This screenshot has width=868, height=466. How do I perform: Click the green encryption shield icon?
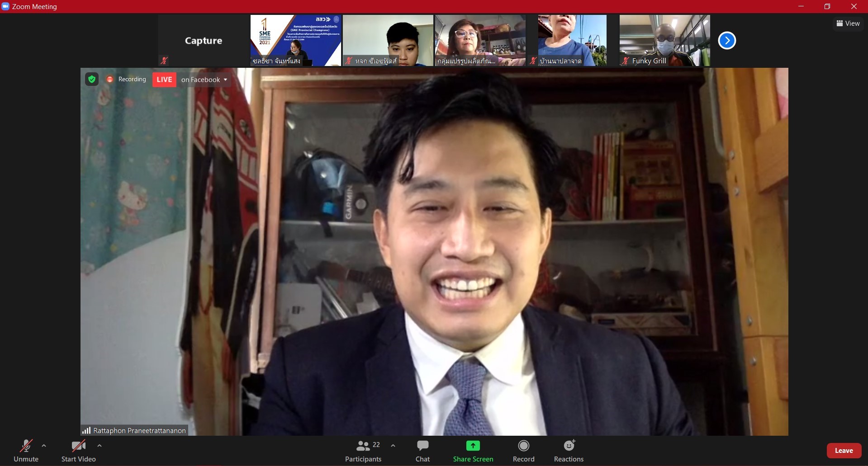(92, 80)
